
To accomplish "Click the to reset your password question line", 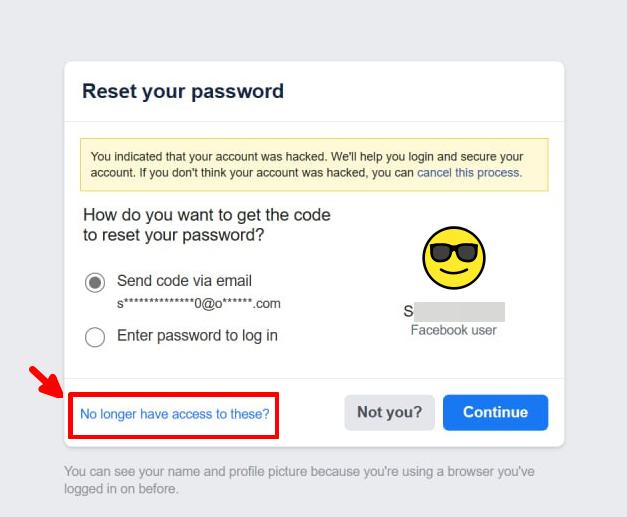I will coord(174,235).
